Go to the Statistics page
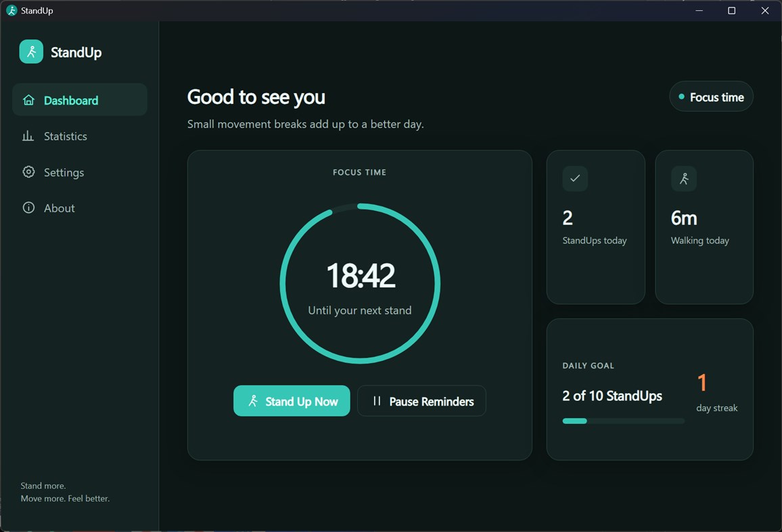 tap(80, 136)
